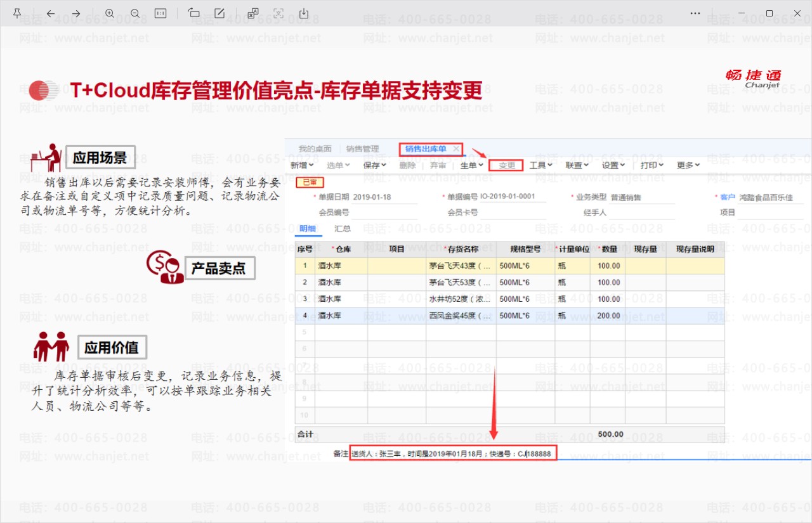The image size is (812, 523).
Task: Translate text in the image
Action: click(253, 13)
